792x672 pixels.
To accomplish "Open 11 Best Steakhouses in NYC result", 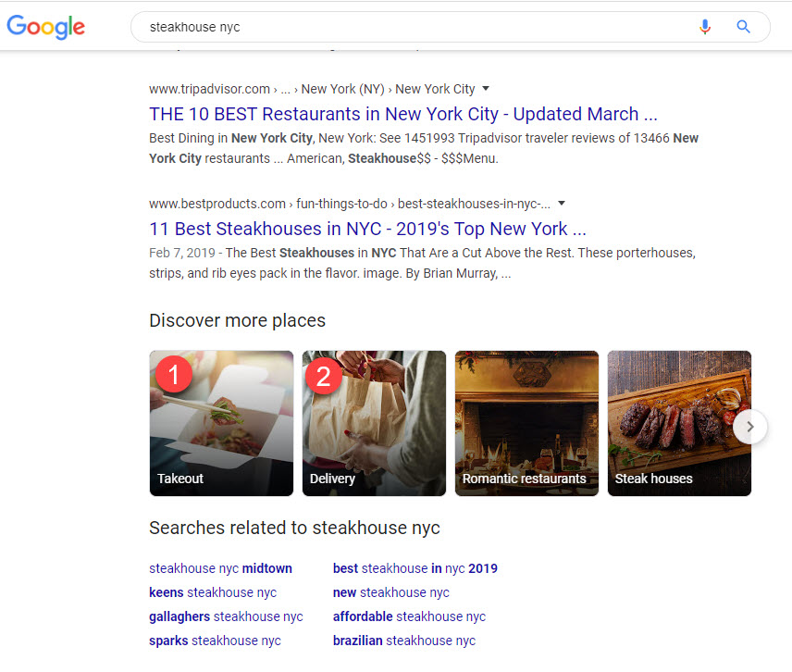I will click(x=367, y=229).
